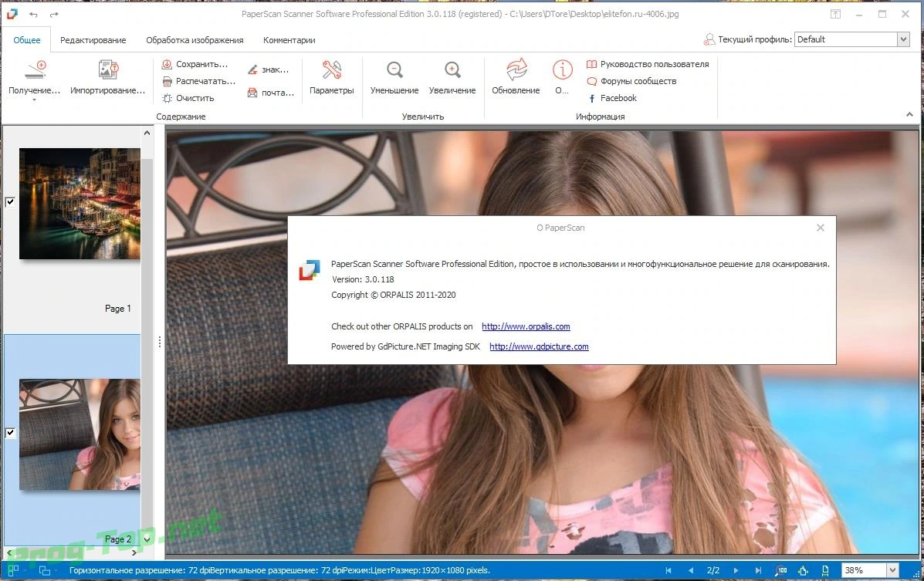Switch to the Общее tab

click(27, 40)
